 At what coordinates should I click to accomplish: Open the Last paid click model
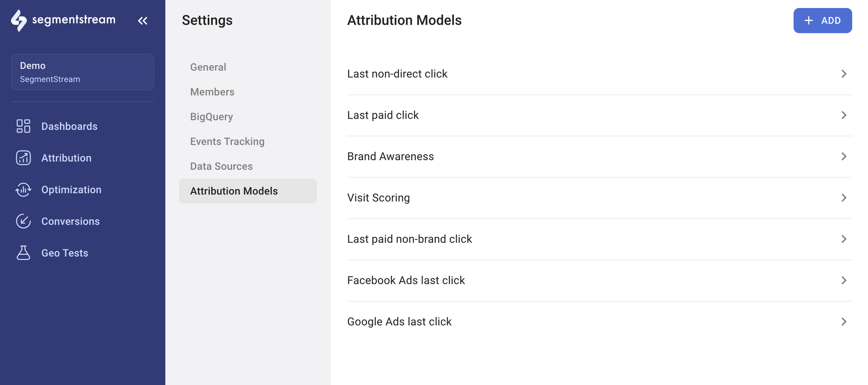(599, 115)
